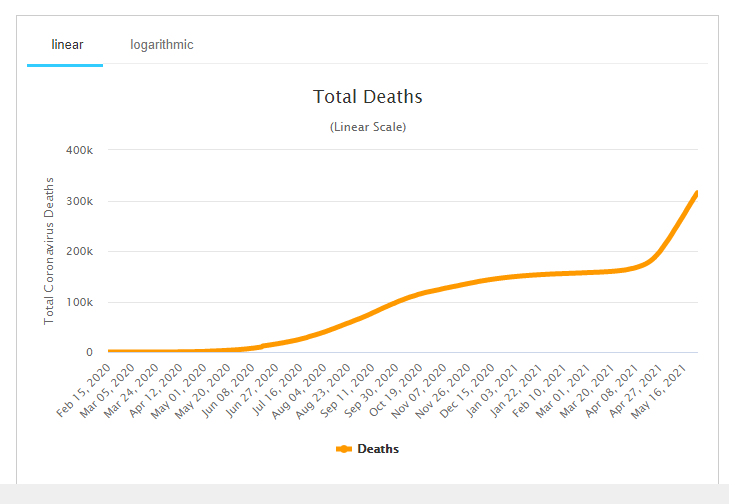
Task: Click the Apr 27, 2021 date label
Action: [x=637, y=390]
